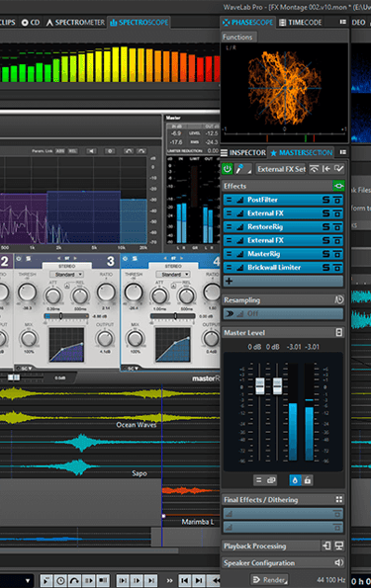The width and height of the screenshot is (371, 588).
Task: Switch to the Timecode tab
Action: 301,23
